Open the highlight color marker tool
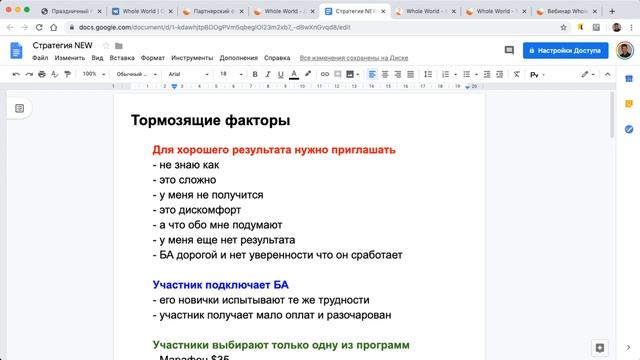 click(308, 74)
